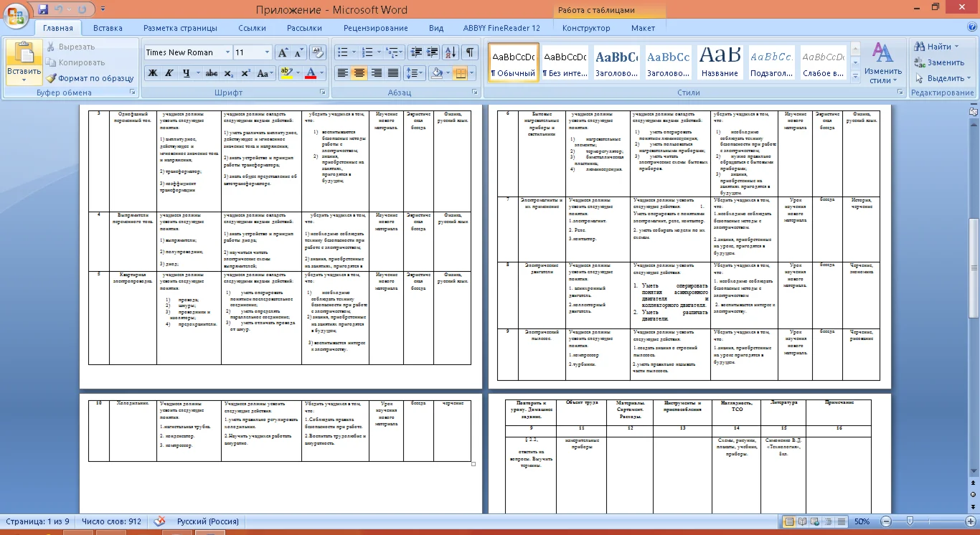This screenshot has width=980, height=535.
Task: Apply subscript formatting
Action: (229, 73)
